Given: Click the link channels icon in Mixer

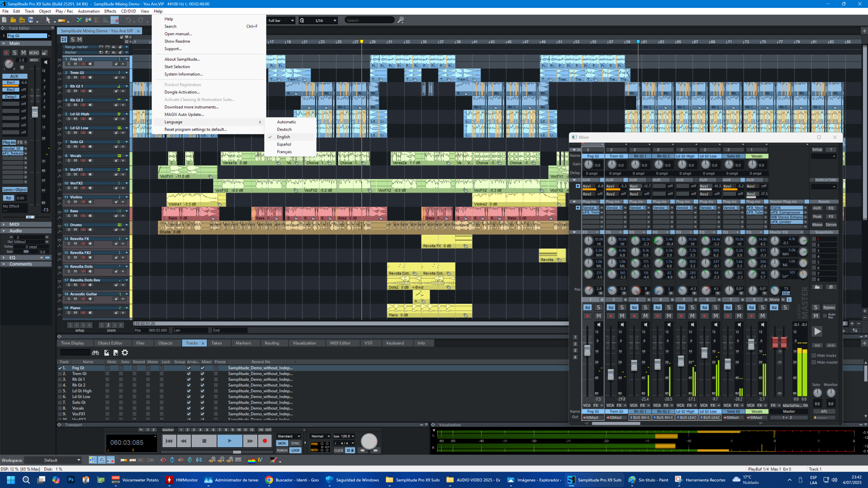Looking at the screenshot, I should 817,345.
